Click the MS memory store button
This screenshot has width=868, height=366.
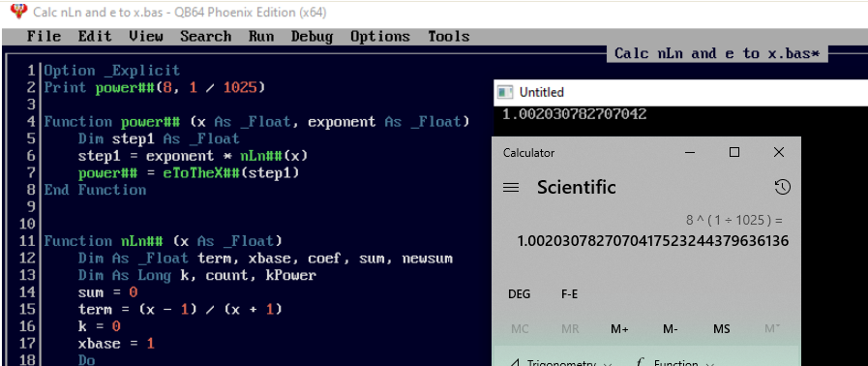pos(721,329)
